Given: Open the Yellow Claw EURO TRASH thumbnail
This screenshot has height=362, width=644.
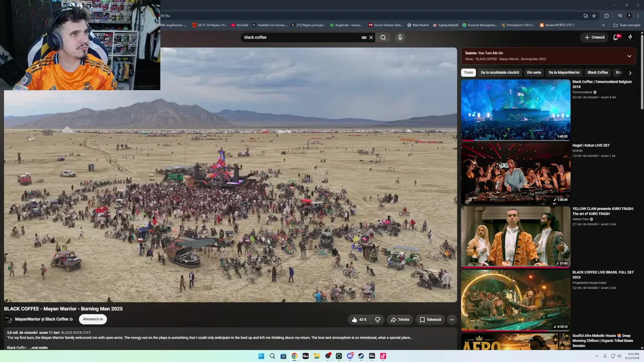Looking at the screenshot, I should click(x=516, y=236).
